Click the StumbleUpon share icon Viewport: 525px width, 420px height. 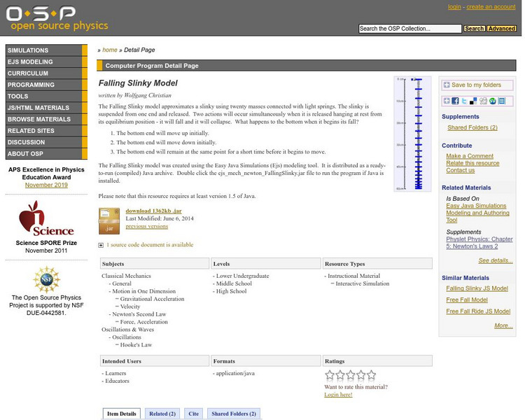493,101
